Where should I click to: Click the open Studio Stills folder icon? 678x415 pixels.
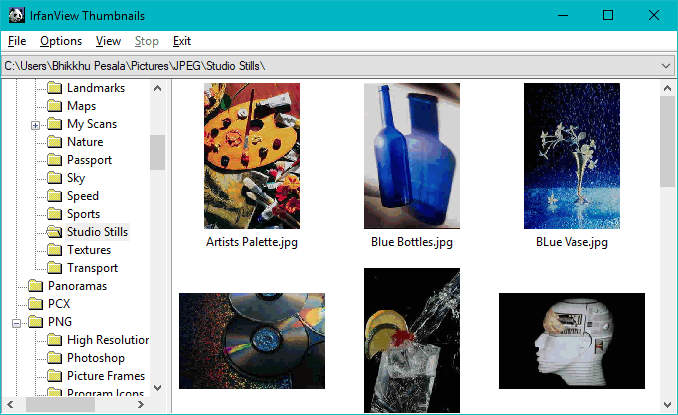click(54, 232)
